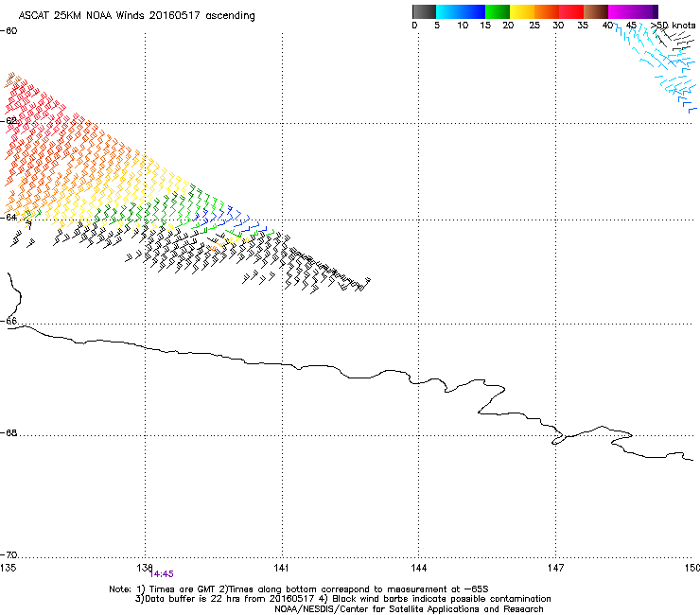Click the "-70" latitude axis label

click(x=9, y=555)
